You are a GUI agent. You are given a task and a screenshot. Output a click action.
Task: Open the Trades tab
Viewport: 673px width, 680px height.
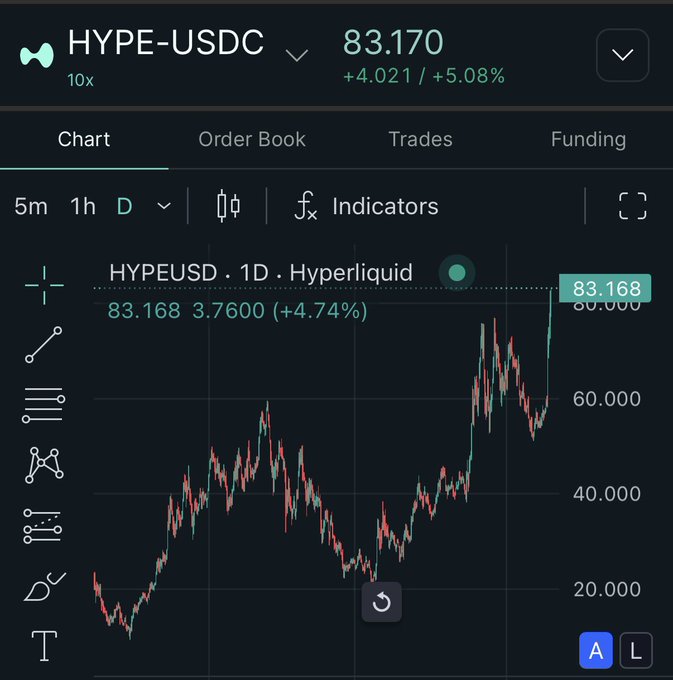point(421,139)
